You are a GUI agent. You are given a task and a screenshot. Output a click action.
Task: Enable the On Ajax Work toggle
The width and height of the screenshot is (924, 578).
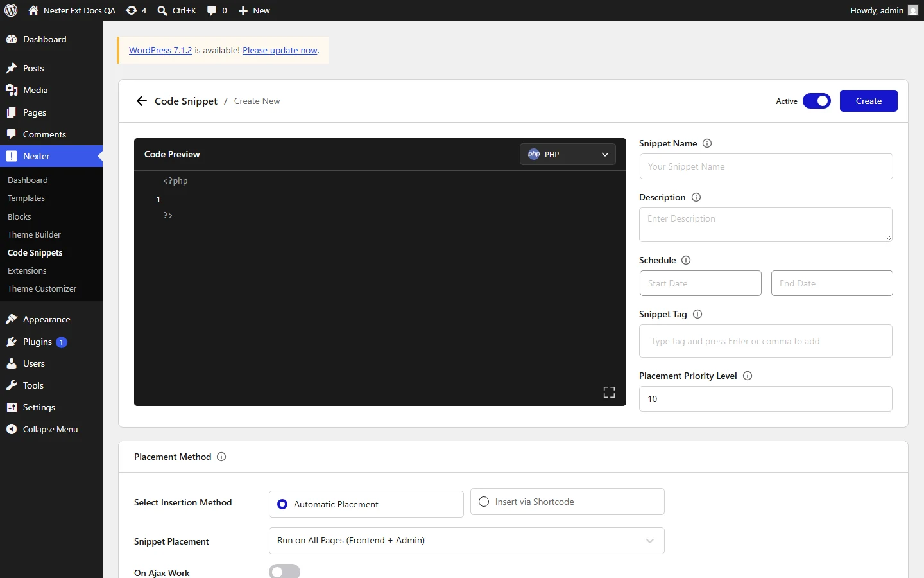click(x=284, y=572)
